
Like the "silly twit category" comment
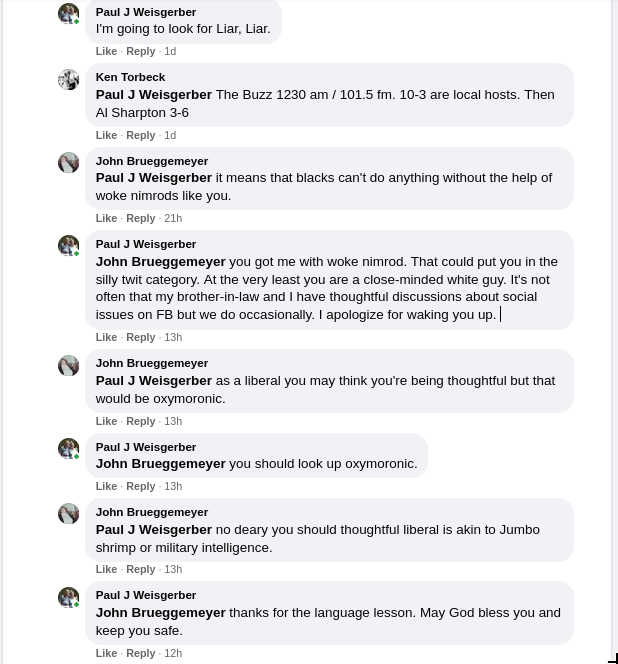(106, 337)
